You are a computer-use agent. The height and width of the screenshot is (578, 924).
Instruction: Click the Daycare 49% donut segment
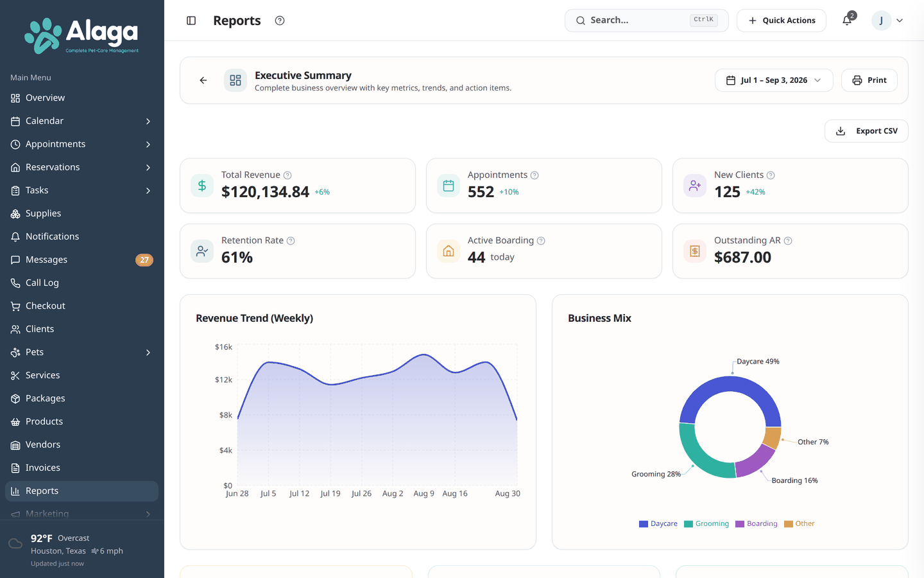pos(730,384)
